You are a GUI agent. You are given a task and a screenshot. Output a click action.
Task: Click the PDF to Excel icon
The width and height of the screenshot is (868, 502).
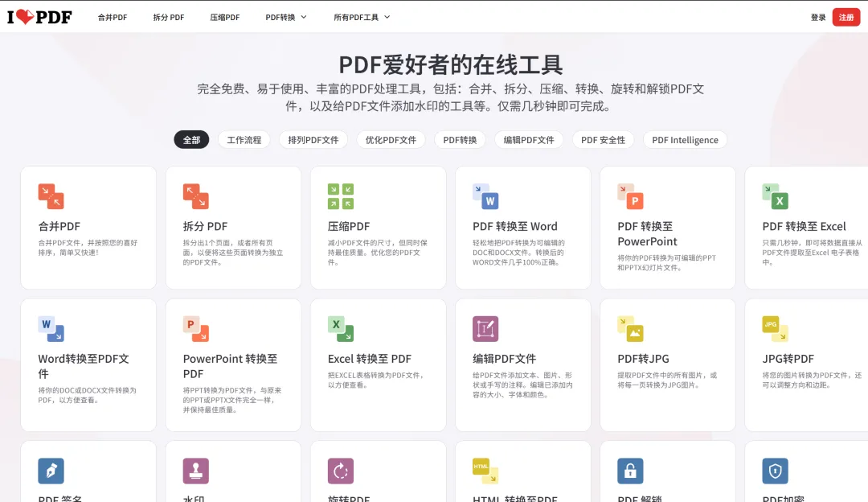775,196
